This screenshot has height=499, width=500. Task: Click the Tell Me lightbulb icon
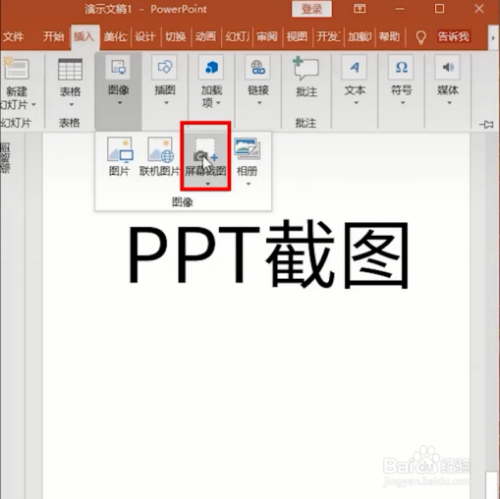pos(421,37)
